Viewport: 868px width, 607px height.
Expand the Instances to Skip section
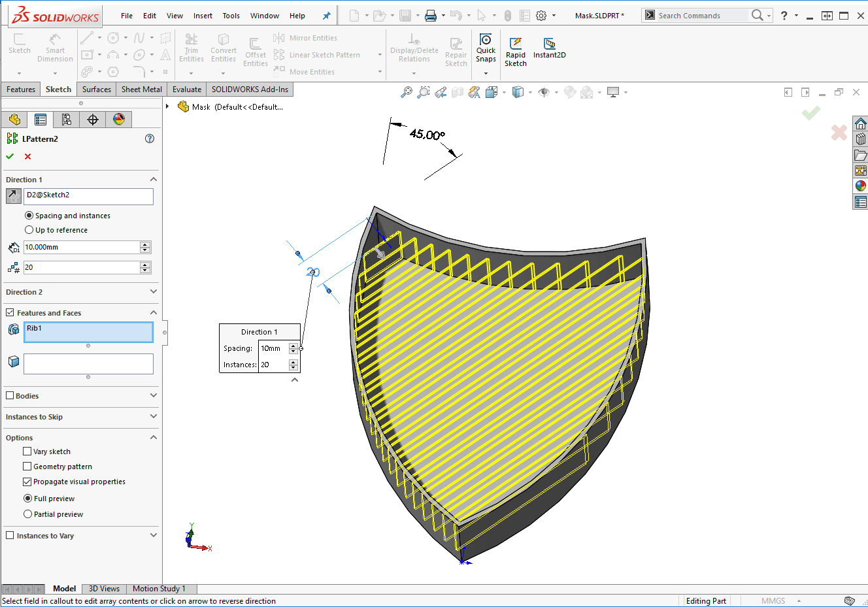coord(154,417)
